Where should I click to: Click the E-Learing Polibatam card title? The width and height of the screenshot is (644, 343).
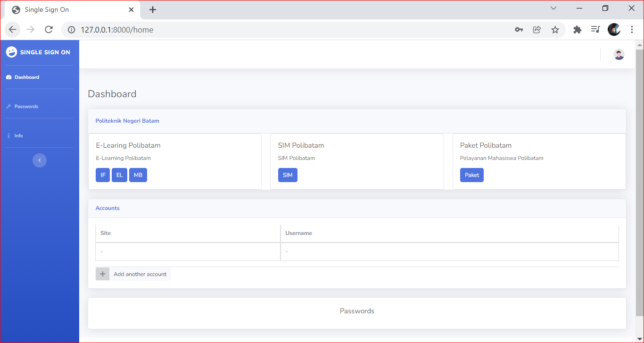pos(128,145)
